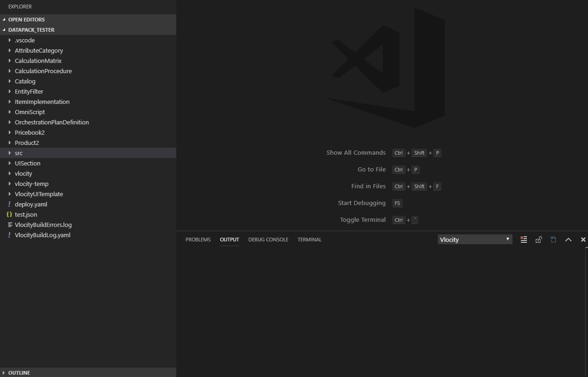The width and height of the screenshot is (588, 377).
Task: Maximize the panel with the up chevron
Action: pos(568,240)
